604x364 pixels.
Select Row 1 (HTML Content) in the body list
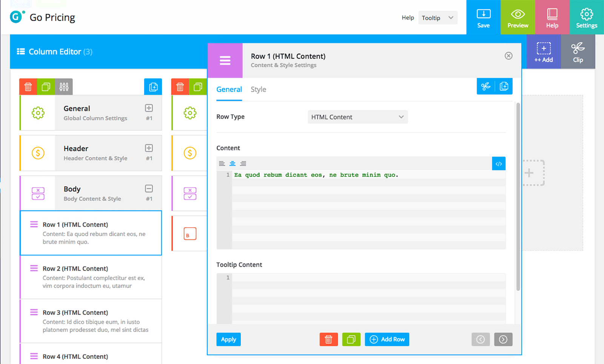[x=91, y=233]
